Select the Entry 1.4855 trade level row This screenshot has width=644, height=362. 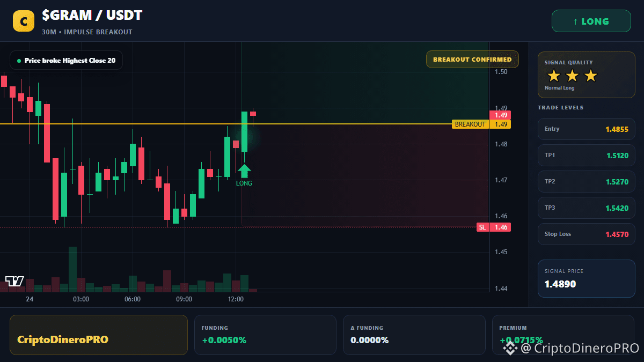tap(586, 129)
